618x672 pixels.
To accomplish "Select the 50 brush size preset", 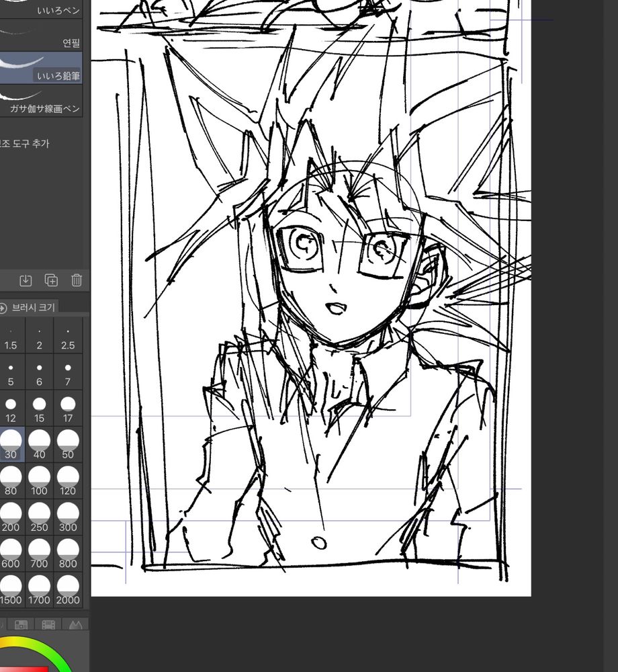I will 68,445.
